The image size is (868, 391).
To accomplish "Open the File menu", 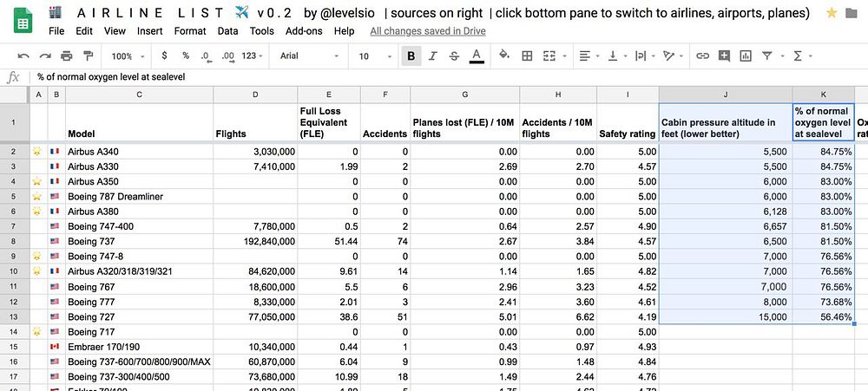I will 56,31.
